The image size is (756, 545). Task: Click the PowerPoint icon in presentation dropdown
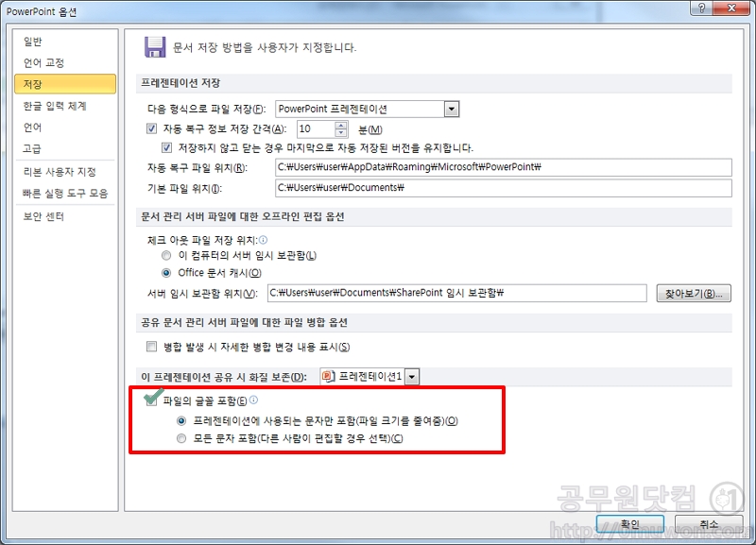328,376
